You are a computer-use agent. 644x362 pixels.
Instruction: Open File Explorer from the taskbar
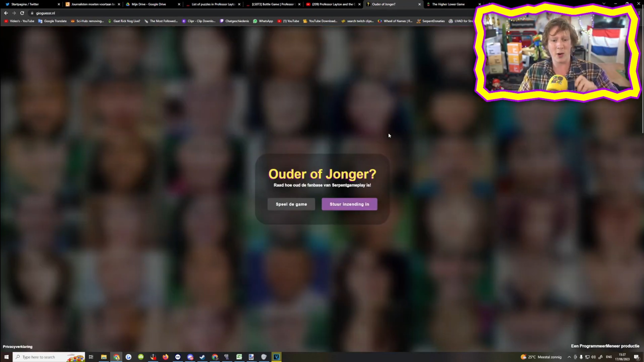coord(104,357)
